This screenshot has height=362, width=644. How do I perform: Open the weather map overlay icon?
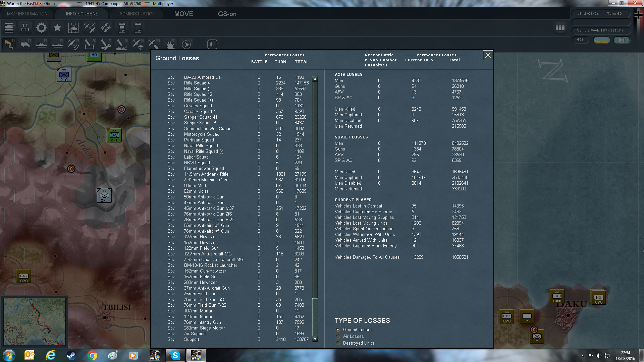pyautogui.click(x=73, y=27)
